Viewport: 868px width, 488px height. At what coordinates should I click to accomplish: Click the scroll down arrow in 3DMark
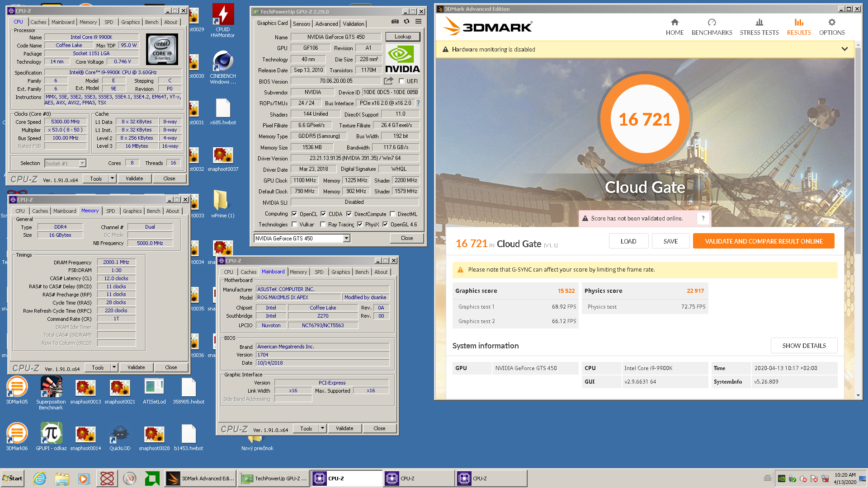858,395
